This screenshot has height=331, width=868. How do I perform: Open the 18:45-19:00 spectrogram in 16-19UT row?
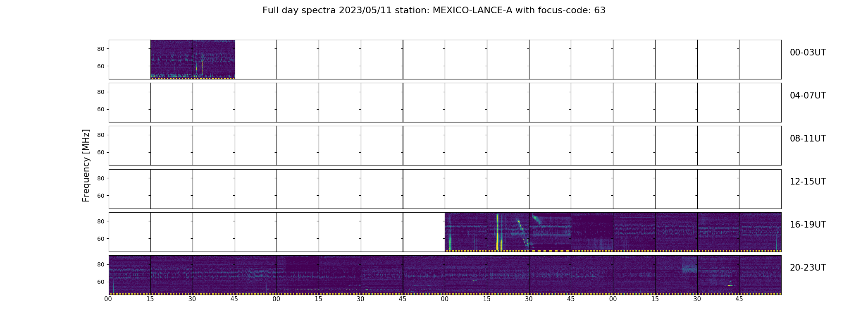pyautogui.click(x=592, y=232)
